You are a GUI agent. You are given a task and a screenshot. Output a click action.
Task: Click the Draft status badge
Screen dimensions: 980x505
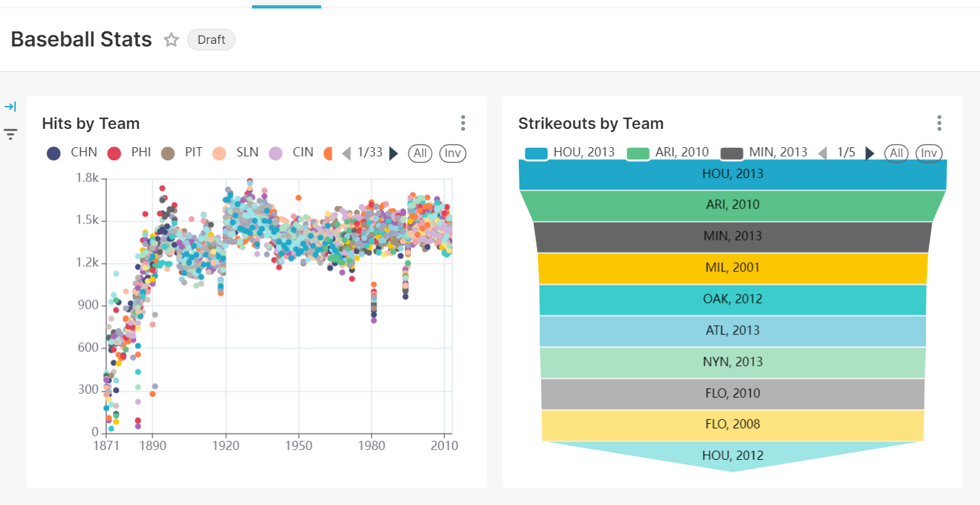click(x=211, y=40)
